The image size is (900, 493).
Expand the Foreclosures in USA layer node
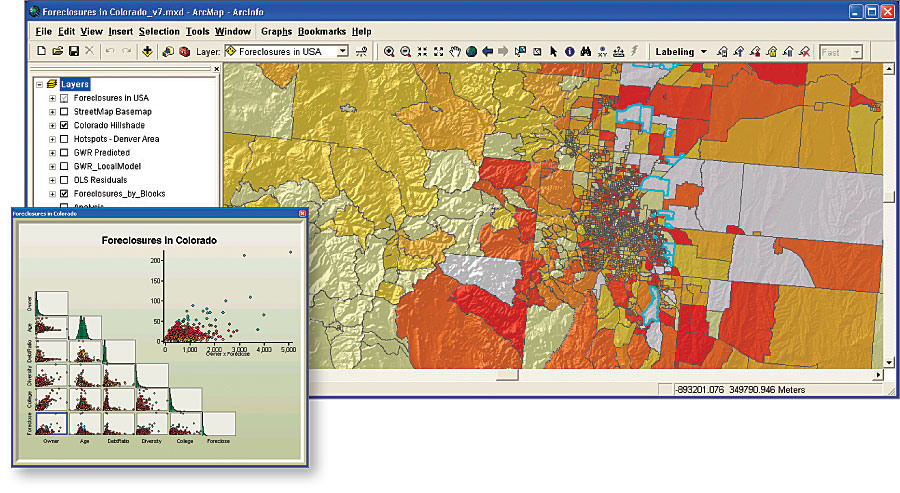(52, 98)
